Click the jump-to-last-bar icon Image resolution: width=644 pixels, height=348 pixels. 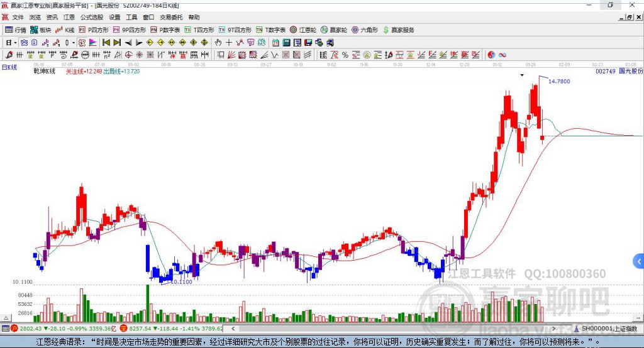117,43
